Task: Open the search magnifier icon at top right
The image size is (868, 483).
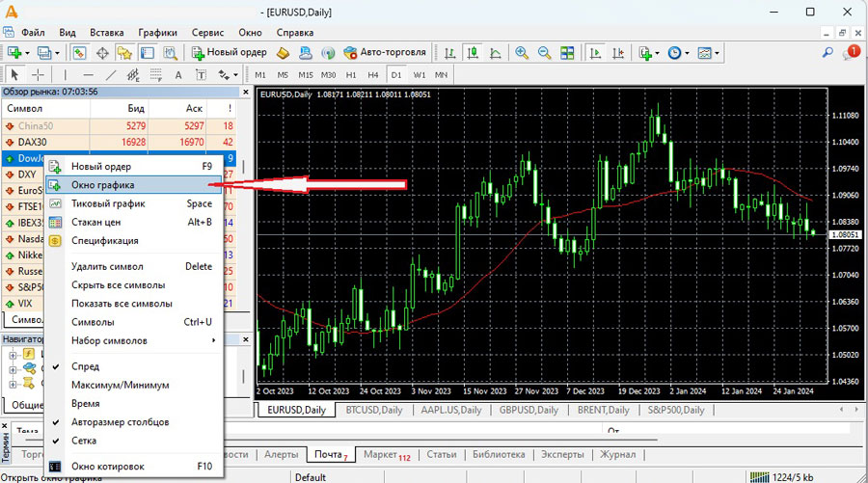Action: click(x=828, y=54)
